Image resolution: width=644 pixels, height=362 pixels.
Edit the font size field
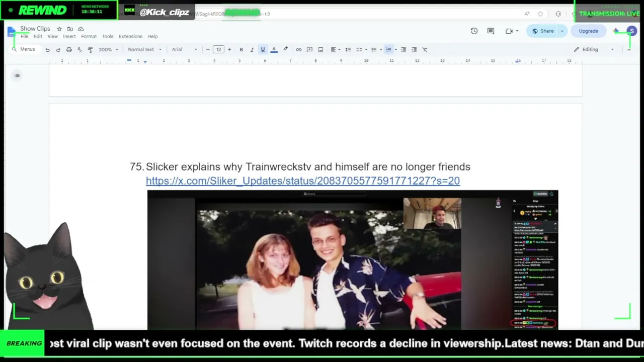click(218, 50)
